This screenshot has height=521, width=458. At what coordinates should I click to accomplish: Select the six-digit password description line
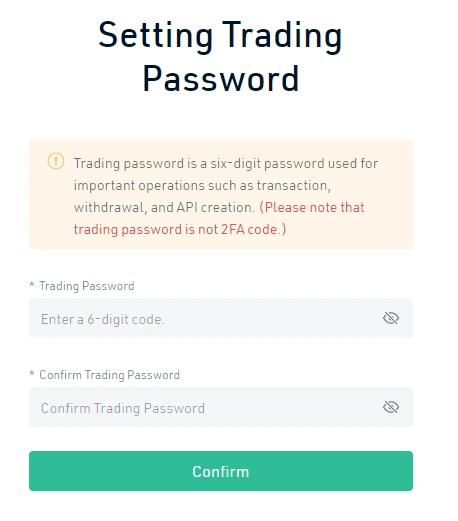(x=226, y=164)
